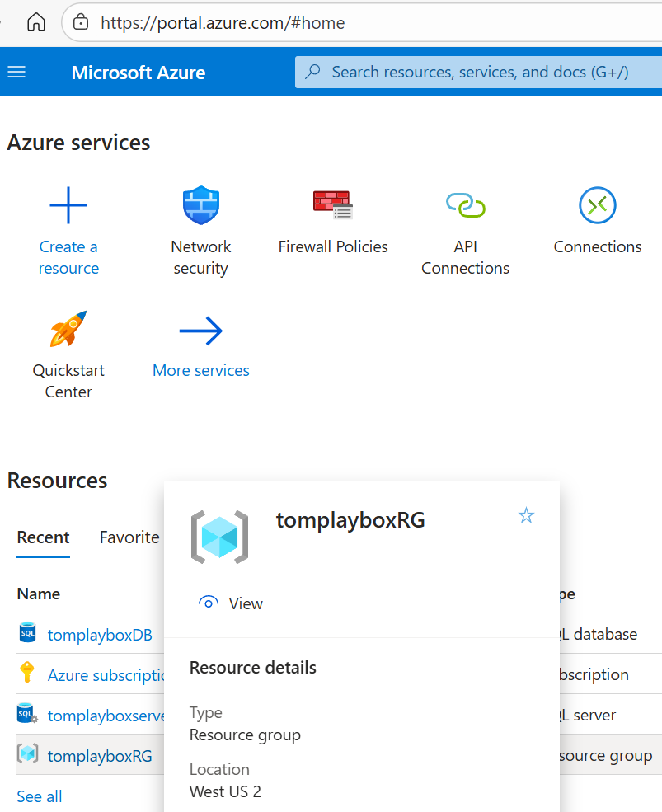The image size is (662, 812).
Task: Click the tomplayboxRG resource group cube icon in popup
Action: pyautogui.click(x=219, y=537)
